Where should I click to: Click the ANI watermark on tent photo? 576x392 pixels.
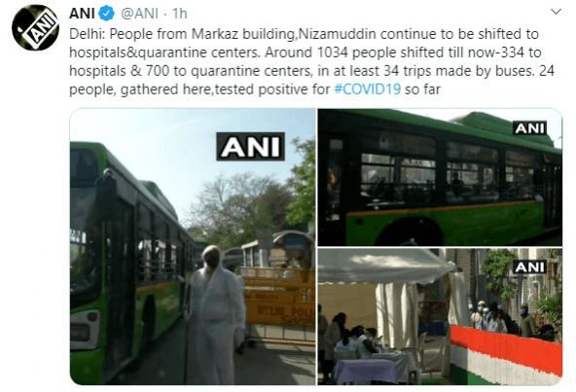point(529,267)
